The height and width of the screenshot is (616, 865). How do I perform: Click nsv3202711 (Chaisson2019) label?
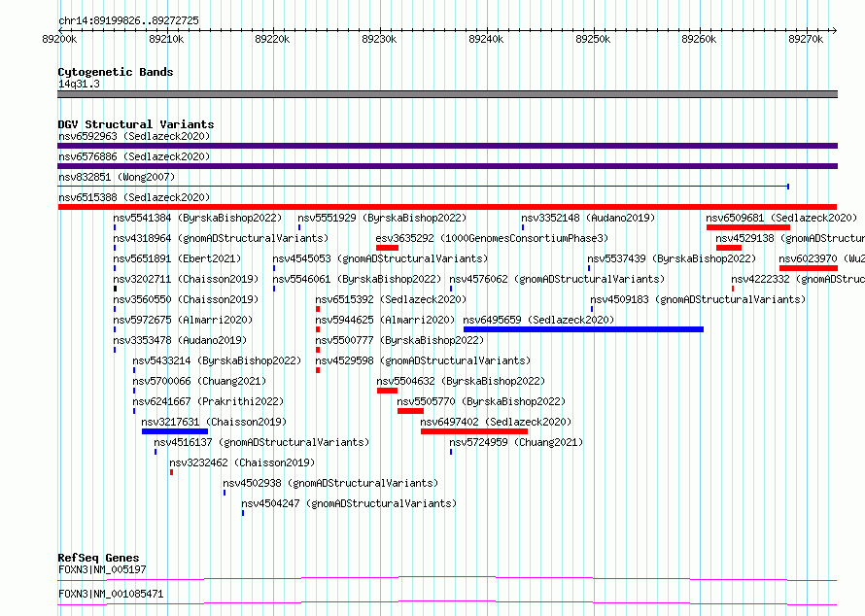186,279
